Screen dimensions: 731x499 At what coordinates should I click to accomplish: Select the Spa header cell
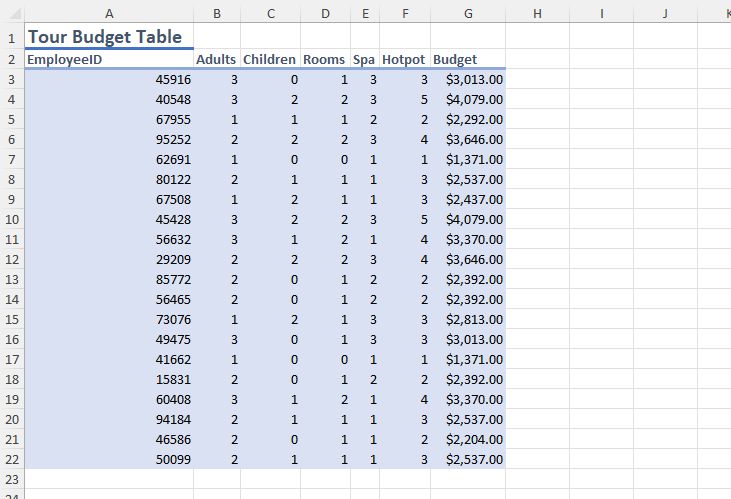[x=365, y=59]
